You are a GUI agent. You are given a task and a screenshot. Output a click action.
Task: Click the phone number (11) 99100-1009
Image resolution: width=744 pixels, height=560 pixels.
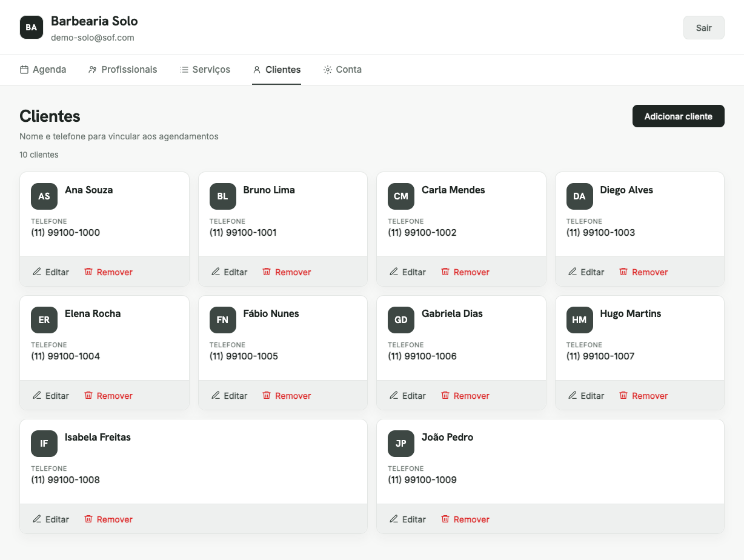[x=422, y=480]
